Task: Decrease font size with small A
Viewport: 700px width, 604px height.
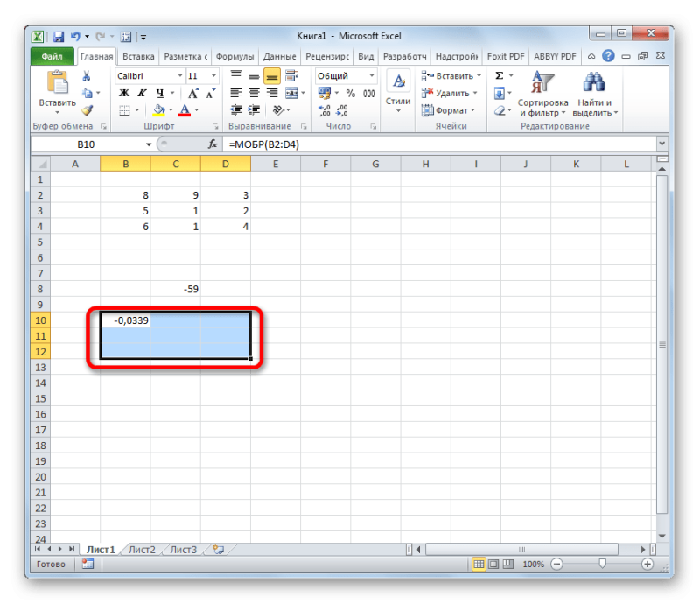Action: pyautogui.click(x=210, y=93)
